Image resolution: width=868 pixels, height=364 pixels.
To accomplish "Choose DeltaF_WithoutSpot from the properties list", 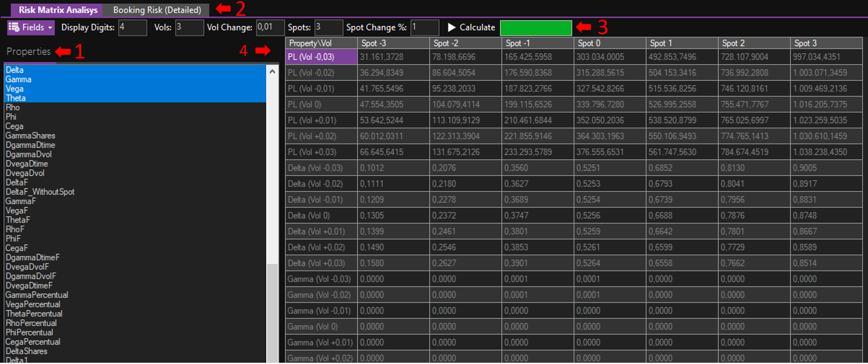I will pos(40,192).
